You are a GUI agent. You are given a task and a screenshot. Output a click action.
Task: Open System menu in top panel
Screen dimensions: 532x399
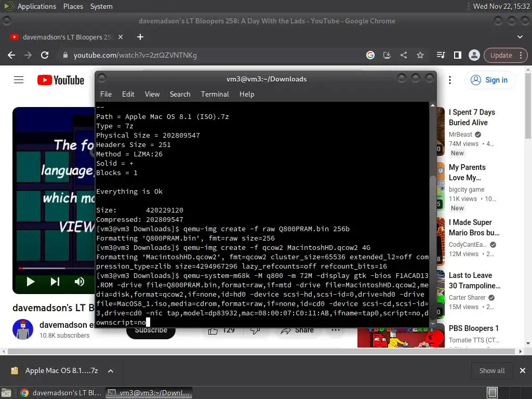pos(101,6)
